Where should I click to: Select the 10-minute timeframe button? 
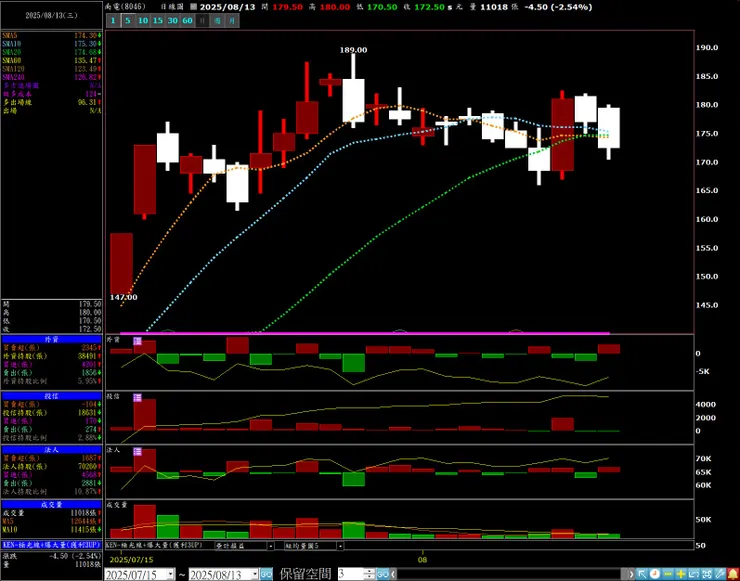point(143,21)
